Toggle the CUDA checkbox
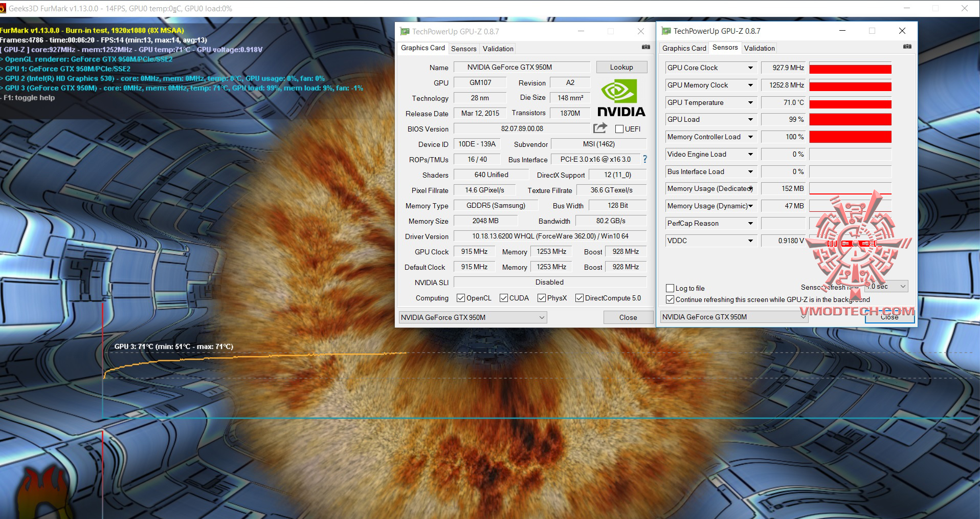The height and width of the screenshot is (519, 980). click(504, 298)
